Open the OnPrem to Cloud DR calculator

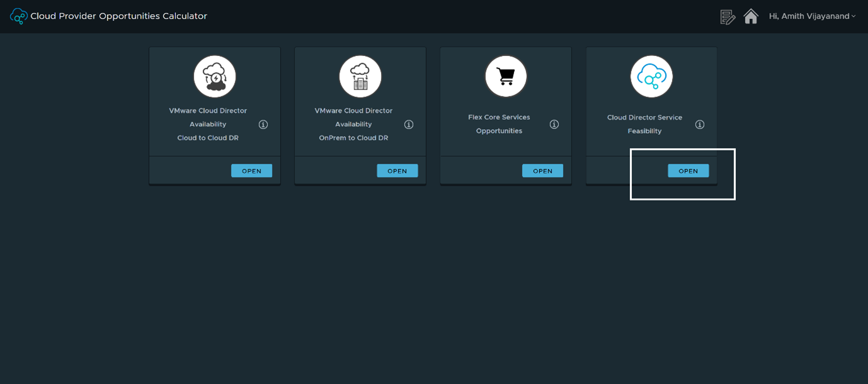(397, 171)
